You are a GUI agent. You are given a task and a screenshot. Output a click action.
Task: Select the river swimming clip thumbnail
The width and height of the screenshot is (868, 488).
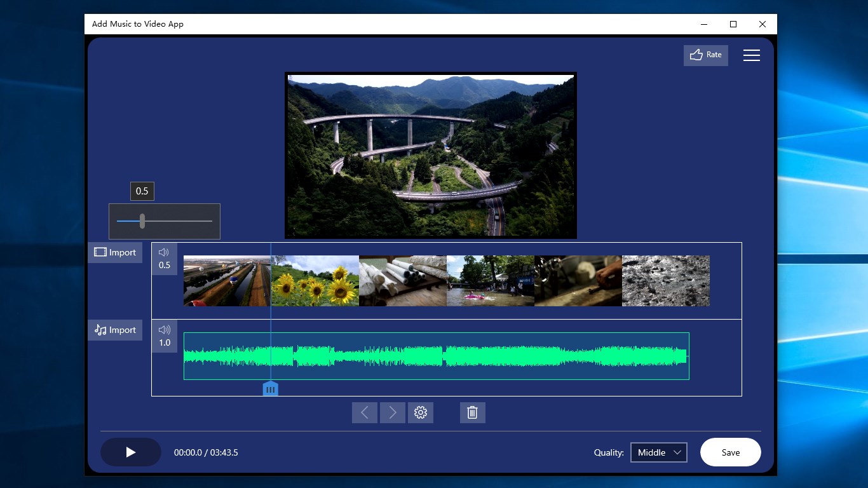tap(491, 281)
